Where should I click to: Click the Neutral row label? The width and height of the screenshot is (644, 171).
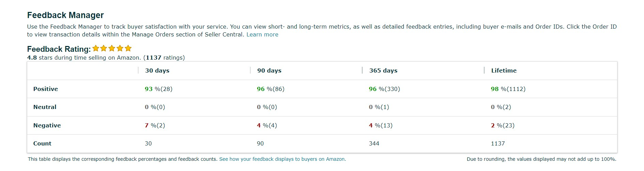point(45,107)
